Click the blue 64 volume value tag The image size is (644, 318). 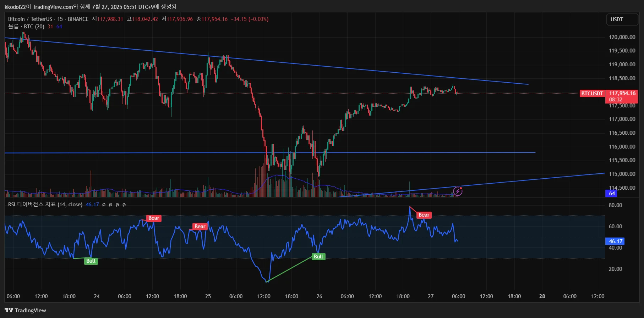coord(612,194)
